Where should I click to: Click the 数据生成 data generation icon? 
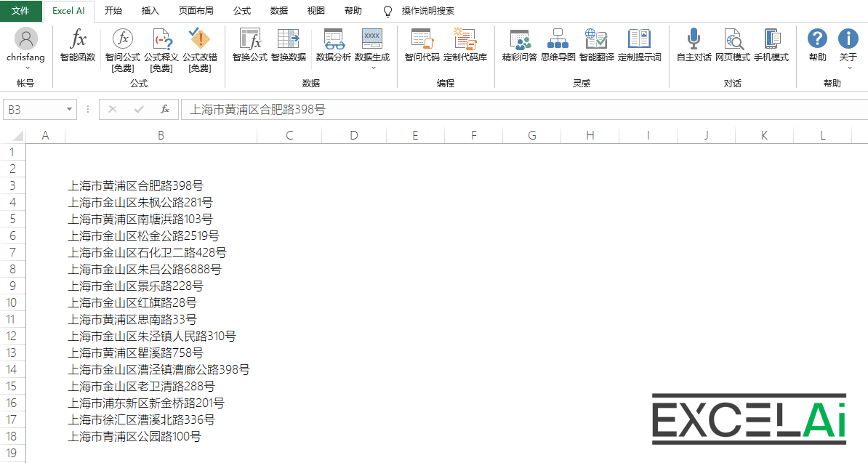coord(372,40)
